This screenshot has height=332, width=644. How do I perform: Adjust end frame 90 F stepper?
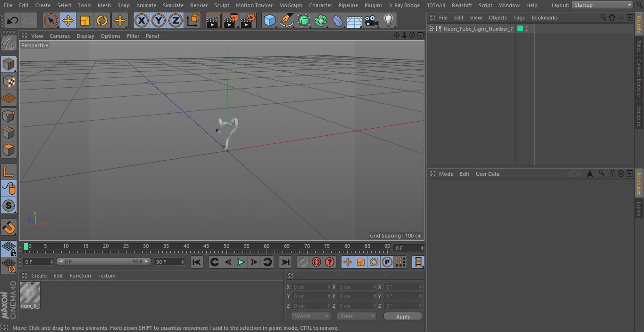pyautogui.click(x=183, y=262)
